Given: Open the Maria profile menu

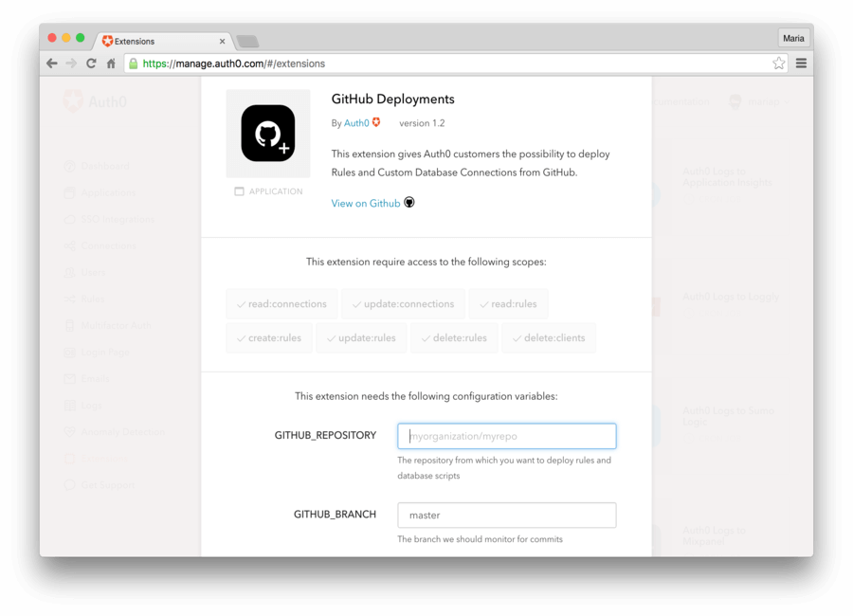Looking at the screenshot, I should click(793, 38).
